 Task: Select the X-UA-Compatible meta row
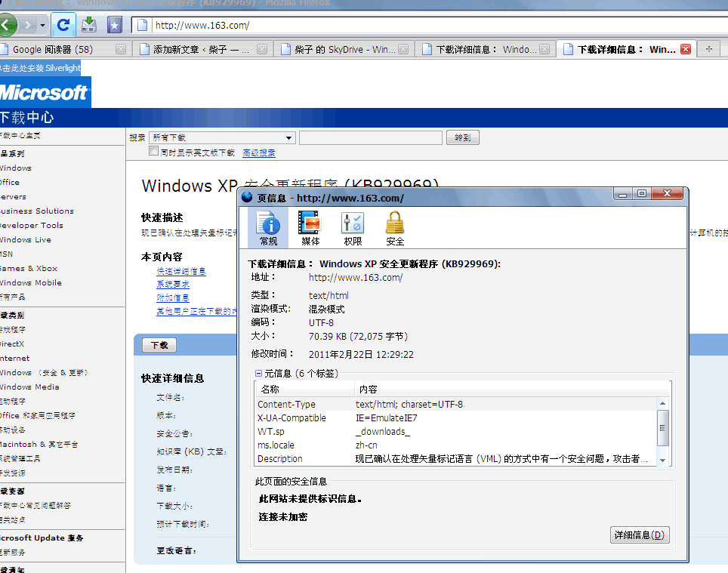click(x=456, y=418)
